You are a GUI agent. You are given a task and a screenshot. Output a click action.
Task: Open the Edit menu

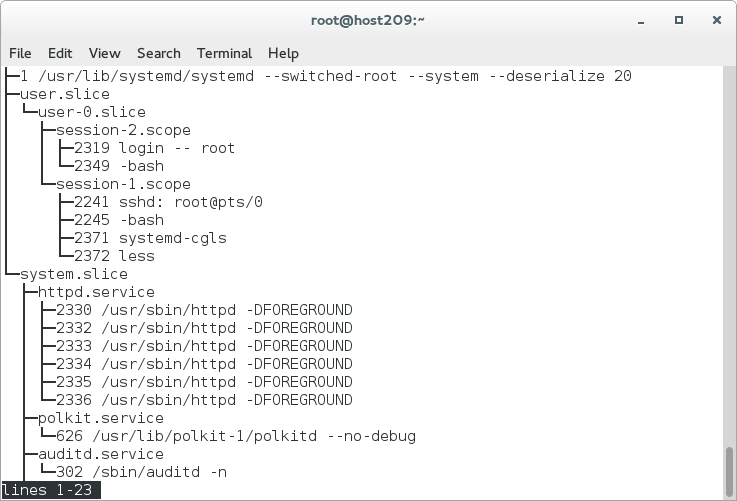[60, 53]
